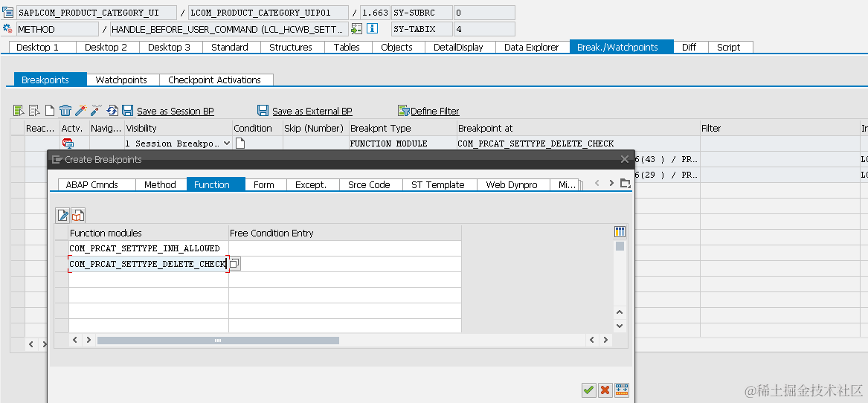The image size is (868, 403).
Task: Click the icon right of the cancel button
Action: point(622,390)
